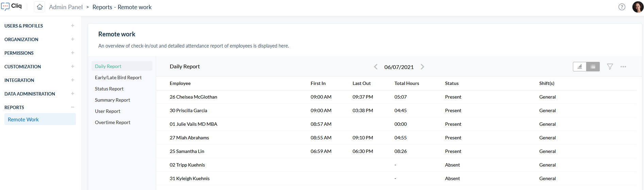644x190 pixels.
Task: Go to next date after 06/07/2021
Action: click(422, 67)
